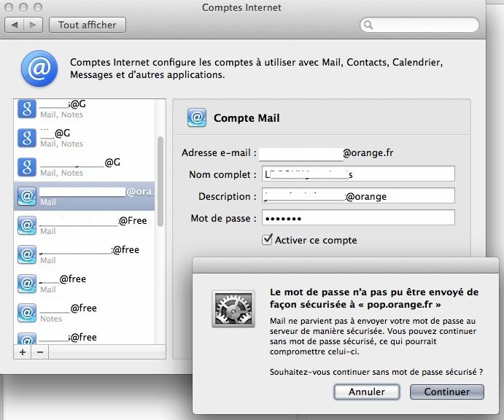Screen dimensions: 504x420
Task: Click the accounts list scrollbar thumb
Action: point(160,182)
